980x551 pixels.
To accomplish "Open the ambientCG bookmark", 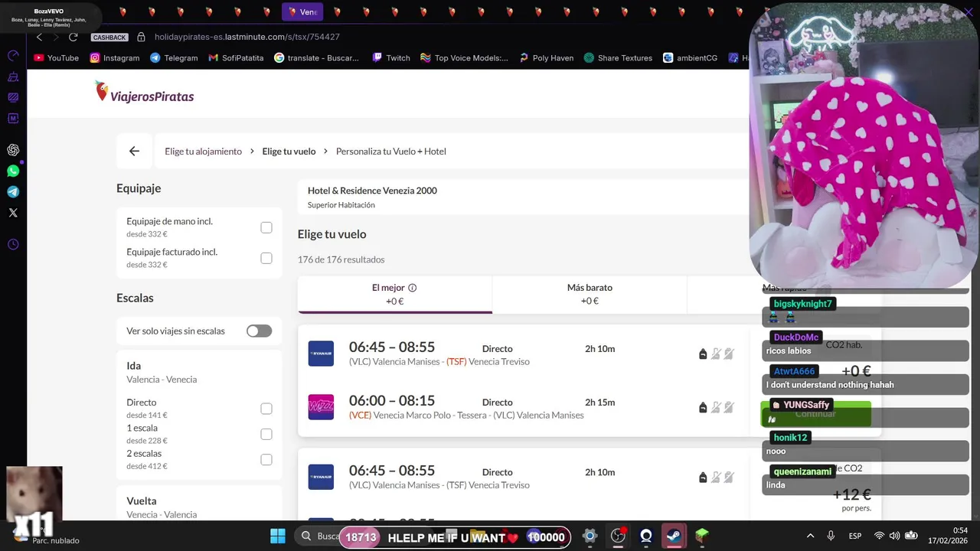I will pyautogui.click(x=690, y=57).
